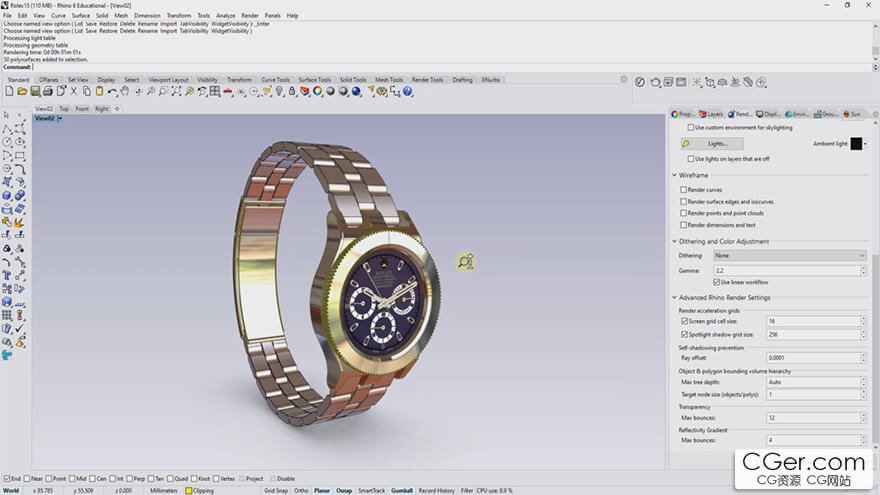This screenshot has height=495, width=880.
Task: Toggle Spotlight shadow grid size checkbox
Action: (684, 334)
